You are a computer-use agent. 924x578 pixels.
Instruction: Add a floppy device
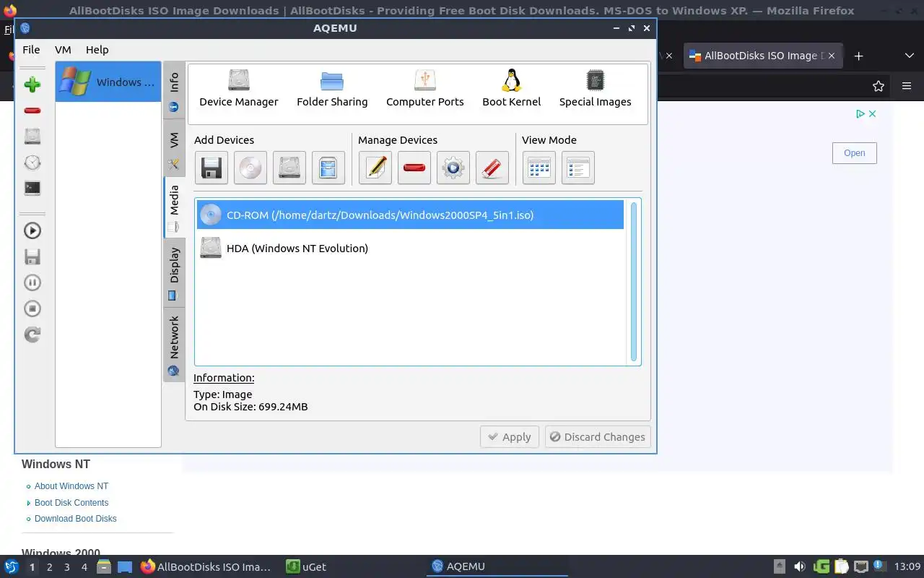click(212, 168)
